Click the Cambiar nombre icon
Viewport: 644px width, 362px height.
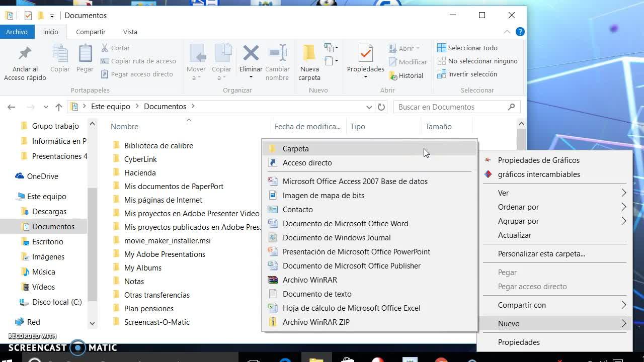pyautogui.click(x=277, y=53)
